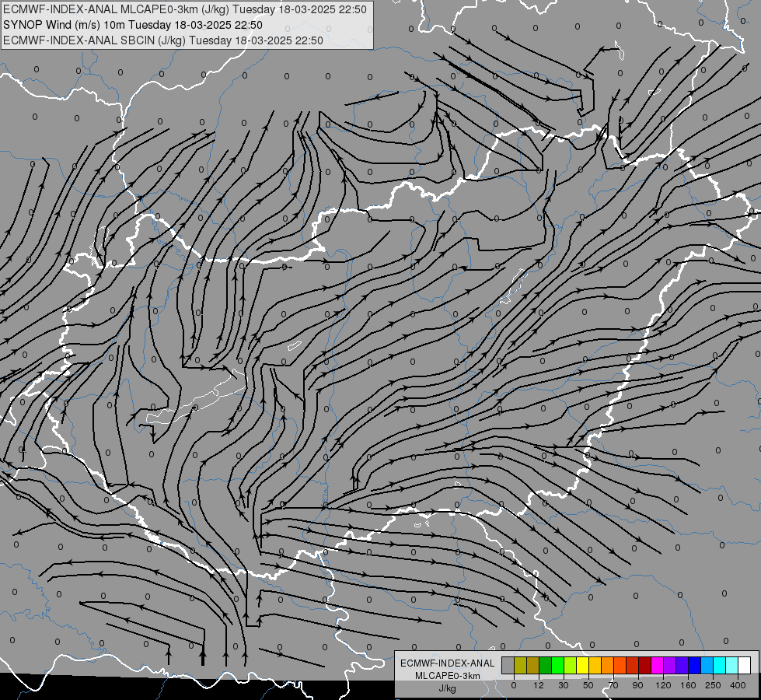
Task: Click the gray swatch at legend's start
Action: click(x=508, y=665)
